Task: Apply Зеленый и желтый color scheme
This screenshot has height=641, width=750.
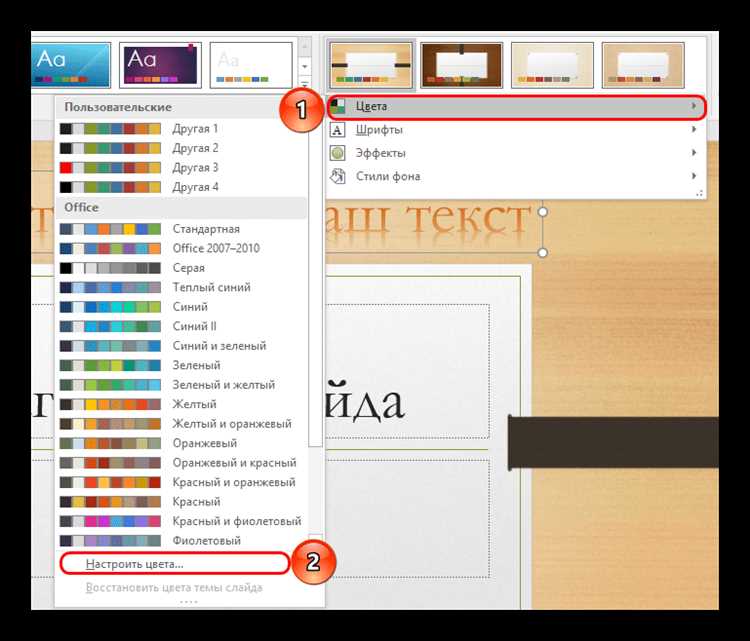Action: [182, 385]
